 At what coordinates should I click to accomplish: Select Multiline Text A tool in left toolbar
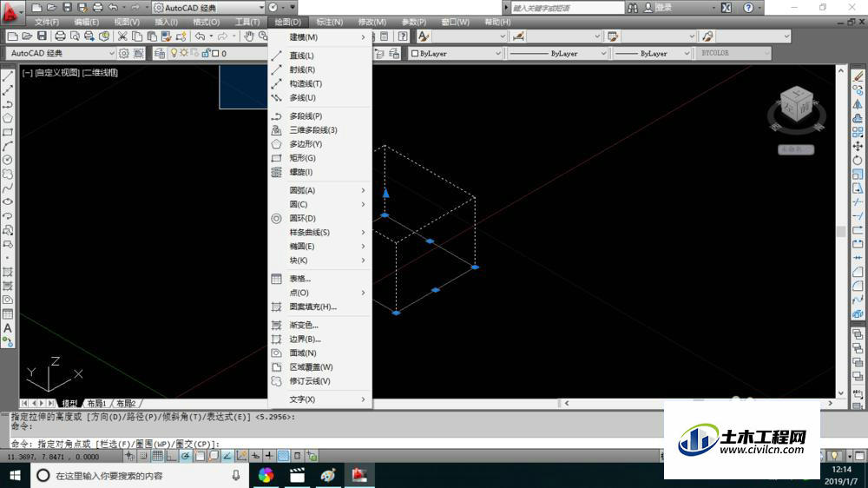click(8, 328)
